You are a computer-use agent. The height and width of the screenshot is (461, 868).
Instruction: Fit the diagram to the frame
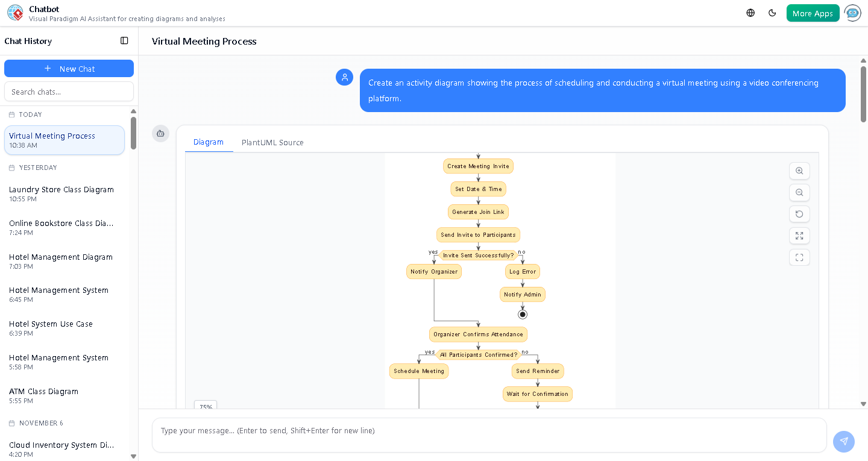(x=799, y=257)
